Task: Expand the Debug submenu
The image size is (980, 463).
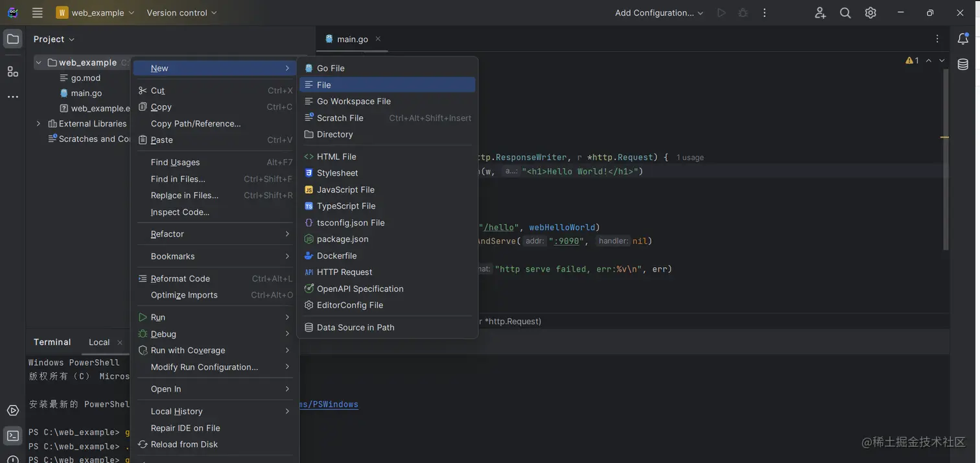Action: click(215, 334)
